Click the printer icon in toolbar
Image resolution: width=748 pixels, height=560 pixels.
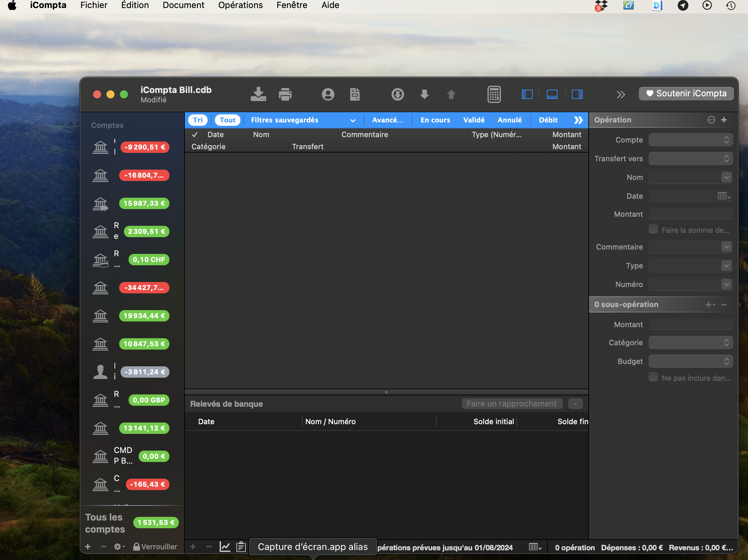285,94
